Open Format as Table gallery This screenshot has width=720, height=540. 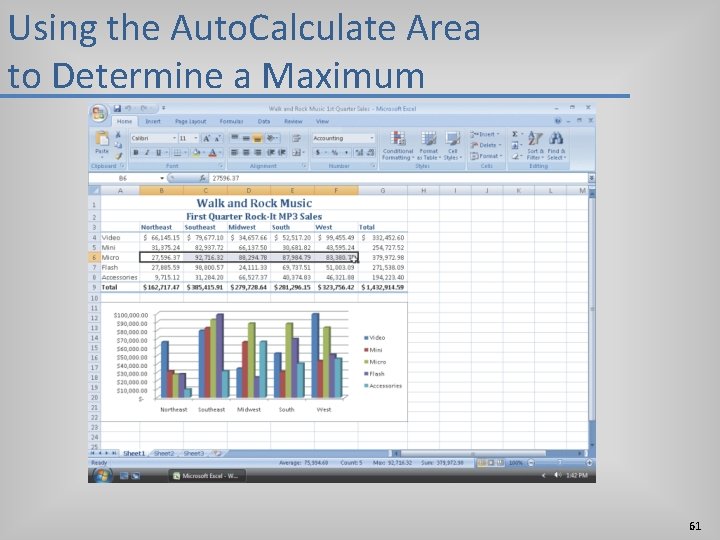click(428, 146)
